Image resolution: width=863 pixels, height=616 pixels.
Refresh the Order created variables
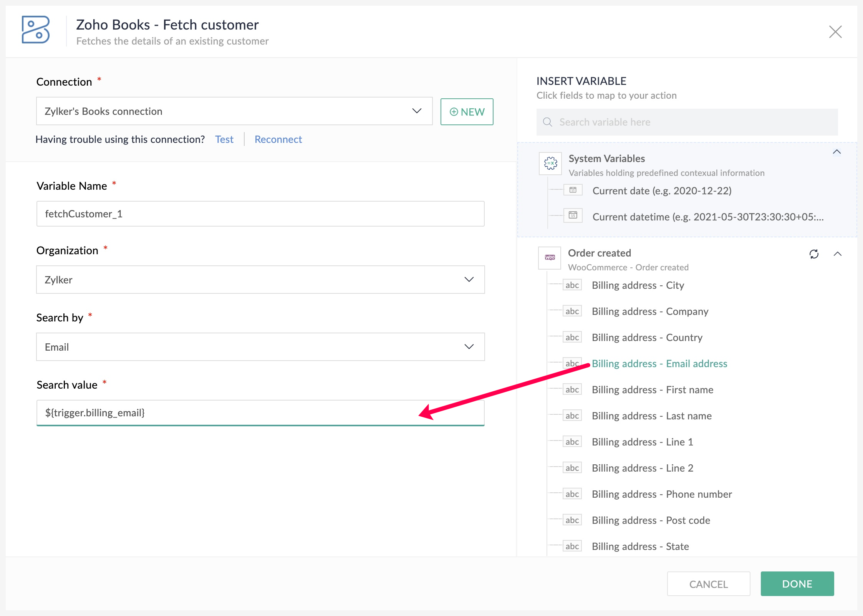point(813,254)
